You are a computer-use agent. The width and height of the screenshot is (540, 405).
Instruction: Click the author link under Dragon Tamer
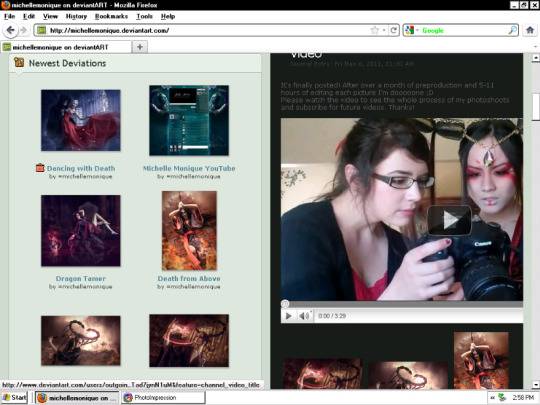[84, 287]
